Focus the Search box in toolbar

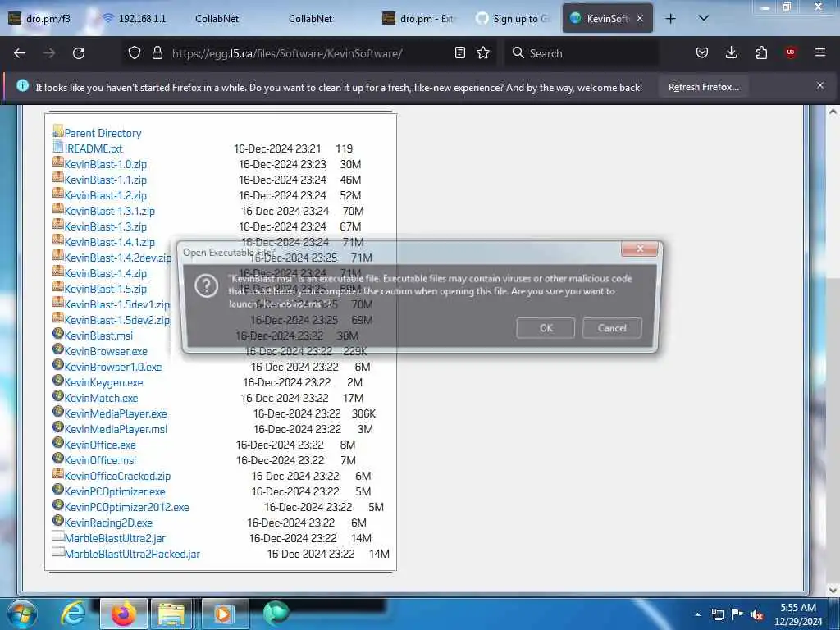coord(582,53)
